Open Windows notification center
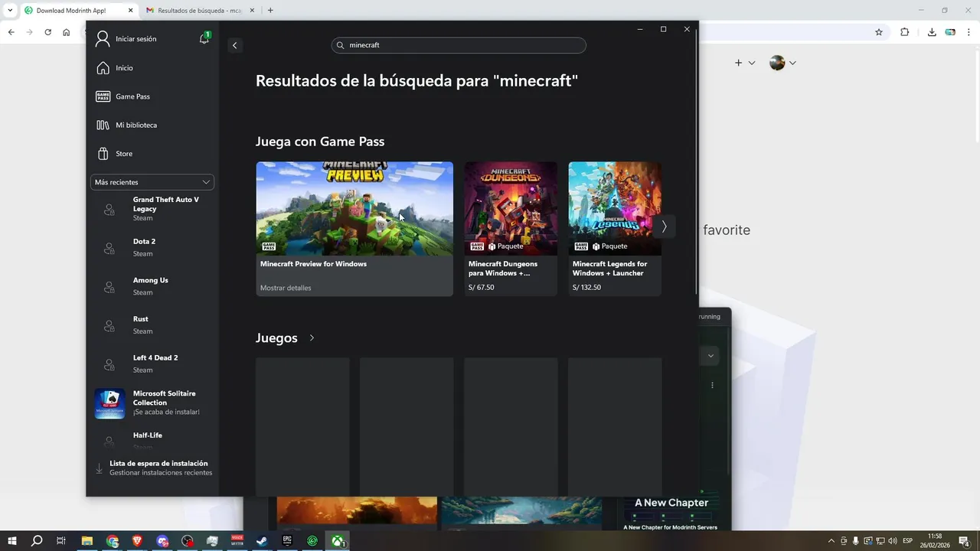980x551 pixels. (964, 541)
